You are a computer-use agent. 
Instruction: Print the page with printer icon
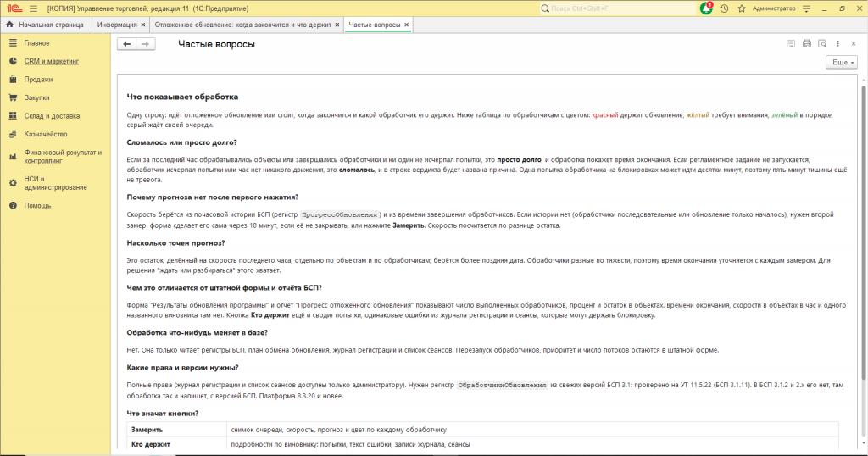(807, 44)
